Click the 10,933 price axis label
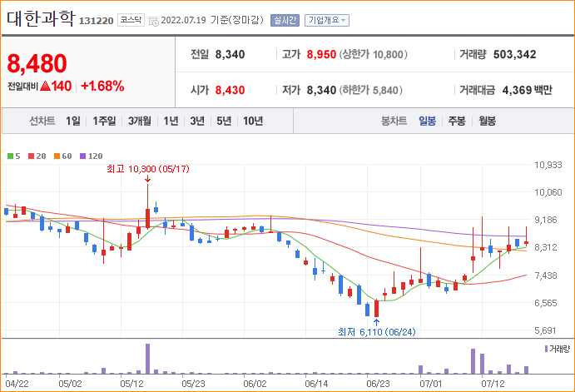Viewport: 575px width, 392px height. point(548,165)
